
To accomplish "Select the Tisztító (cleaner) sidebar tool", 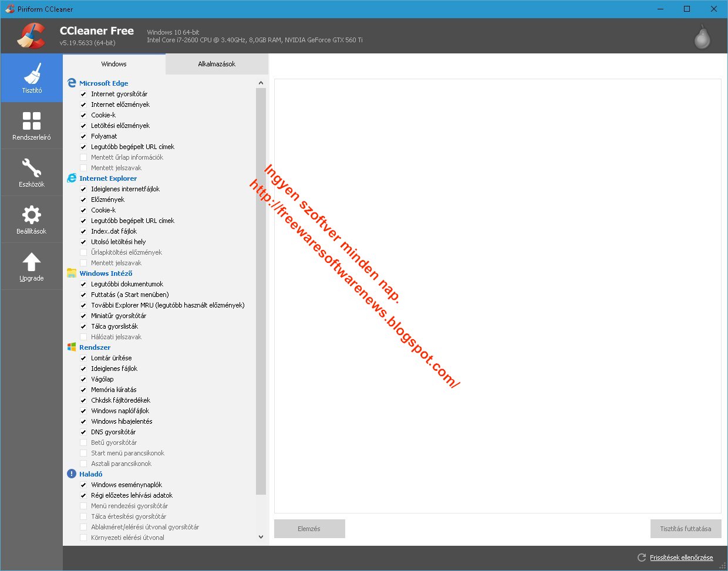I will tap(32, 77).
